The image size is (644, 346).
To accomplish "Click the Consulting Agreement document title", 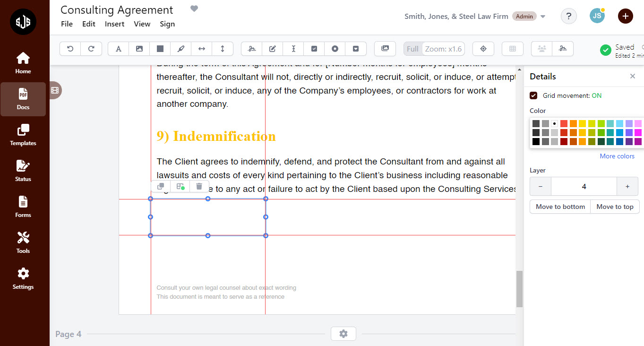I will 117,10.
